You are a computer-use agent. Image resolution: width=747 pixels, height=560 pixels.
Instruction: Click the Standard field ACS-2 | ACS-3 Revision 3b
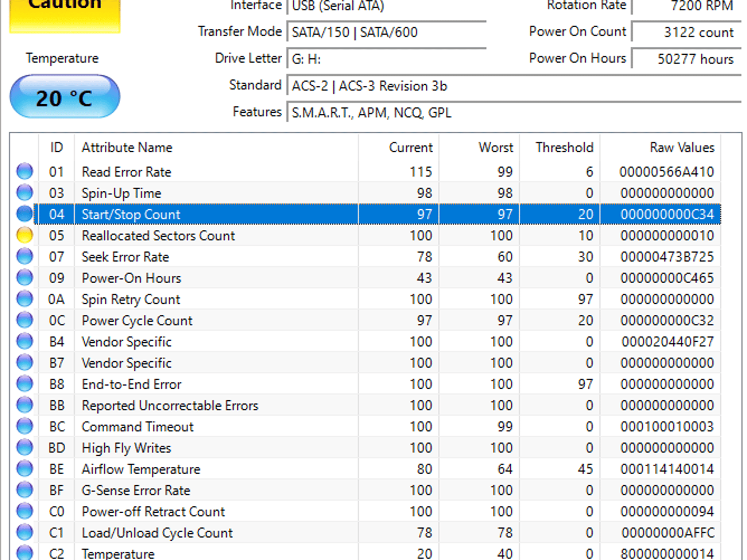pyautogui.click(x=514, y=86)
